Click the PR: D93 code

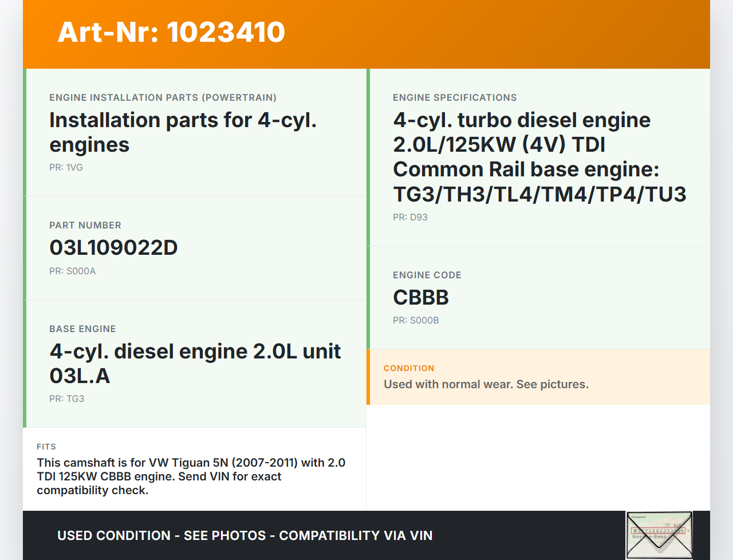pyautogui.click(x=410, y=217)
